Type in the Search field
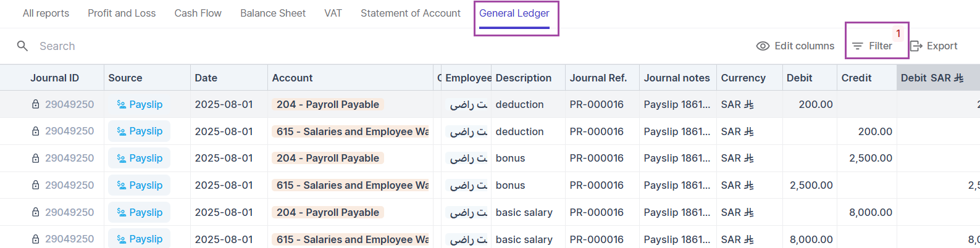The image size is (980, 248). tap(185, 46)
